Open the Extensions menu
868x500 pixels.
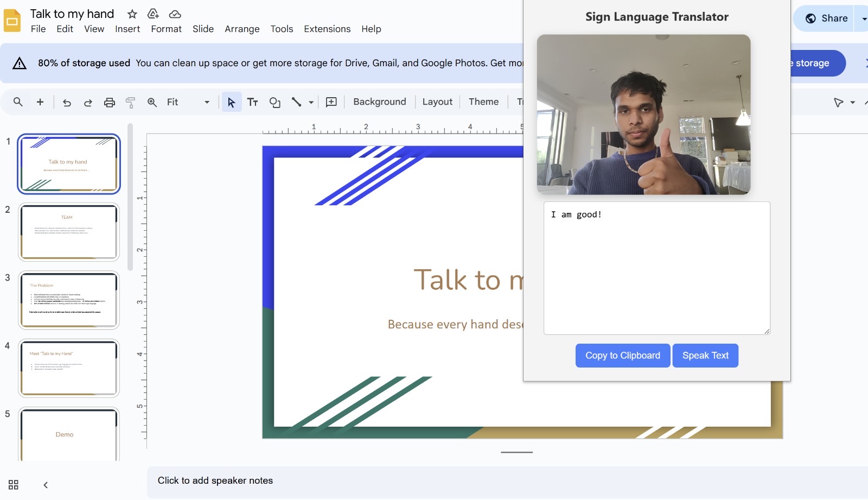pyautogui.click(x=327, y=29)
